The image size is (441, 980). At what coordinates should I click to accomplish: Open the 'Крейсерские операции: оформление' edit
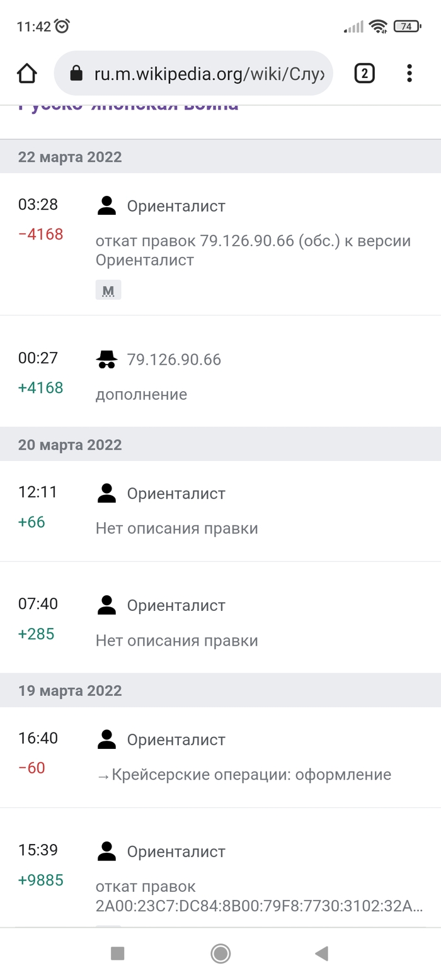(x=251, y=775)
